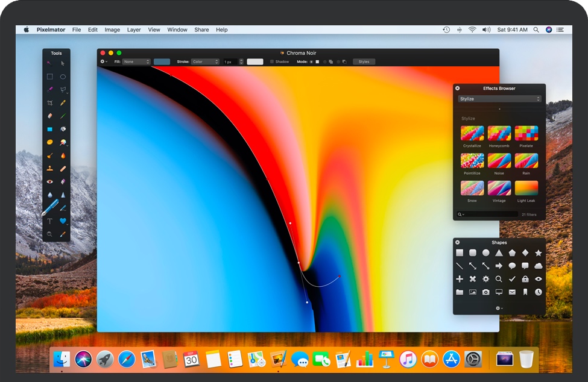Open the Image menu
Viewport: 588px width, 382px height.
point(112,30)
